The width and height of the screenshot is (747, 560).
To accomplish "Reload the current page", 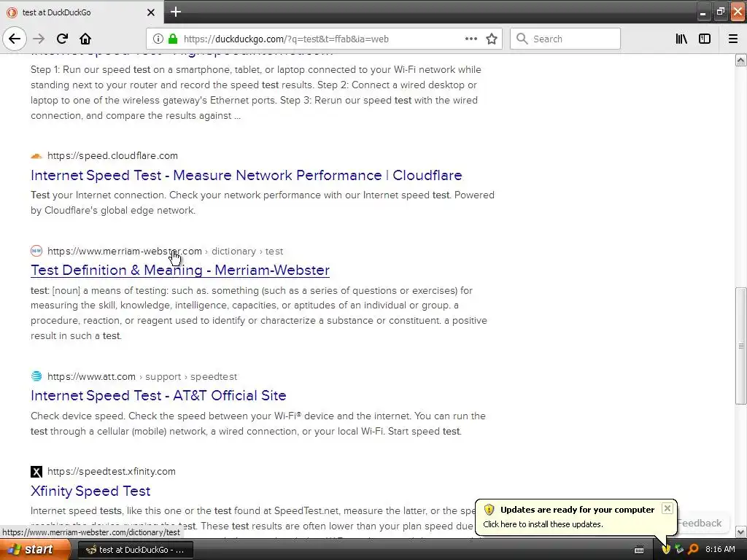I will (62, 39).
